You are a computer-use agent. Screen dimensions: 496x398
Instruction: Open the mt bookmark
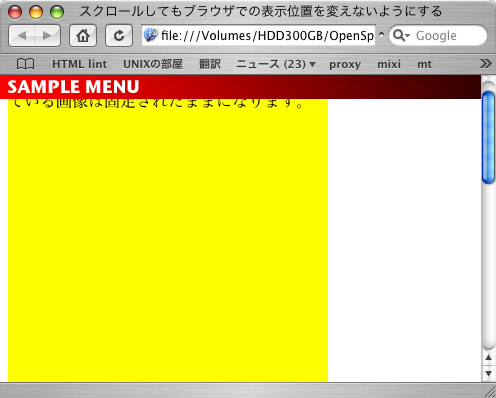coord(424,64)
